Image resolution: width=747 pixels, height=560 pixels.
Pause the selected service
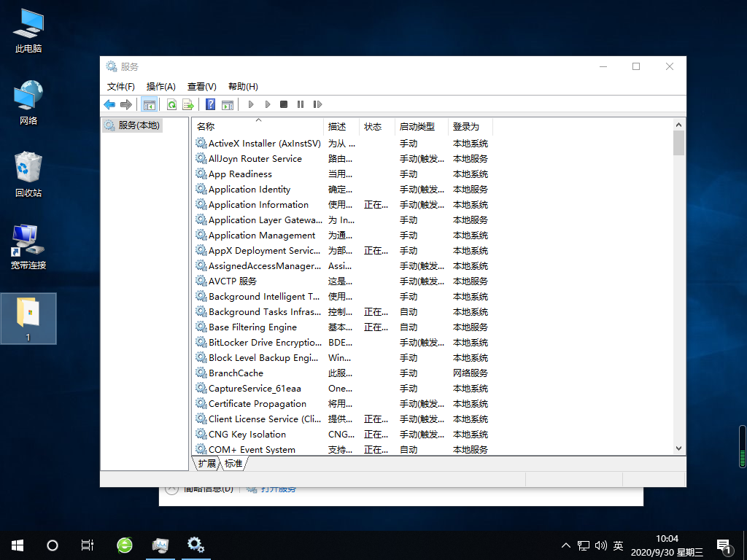click(x=301, y=104)
